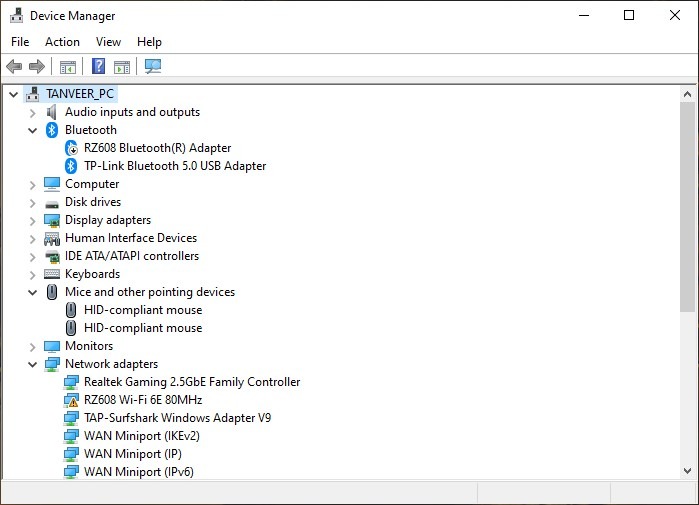Maximize the Device Manager window

tap(629, 15)
